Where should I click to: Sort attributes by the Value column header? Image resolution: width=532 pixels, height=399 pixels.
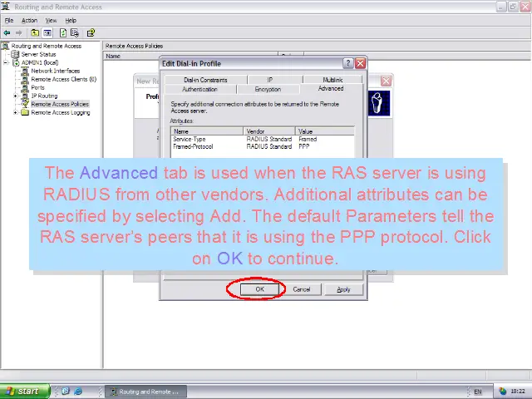(325, 131)
